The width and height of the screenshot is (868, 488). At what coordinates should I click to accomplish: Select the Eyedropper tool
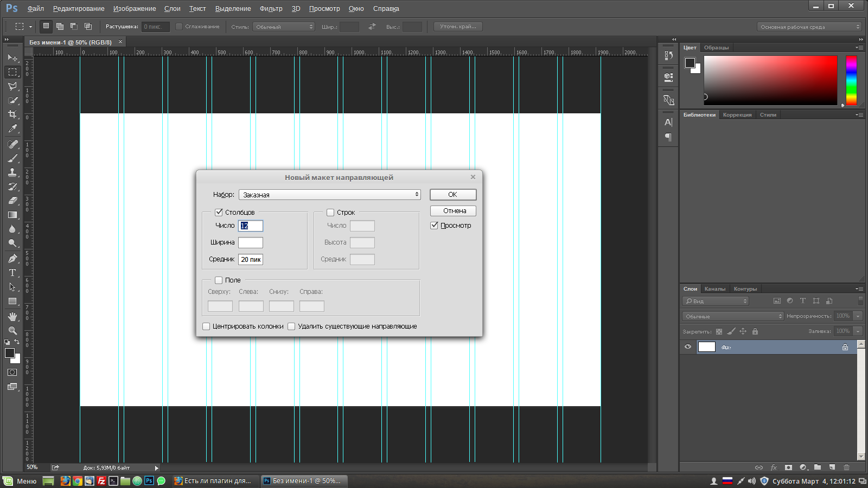tap(12, 129)
